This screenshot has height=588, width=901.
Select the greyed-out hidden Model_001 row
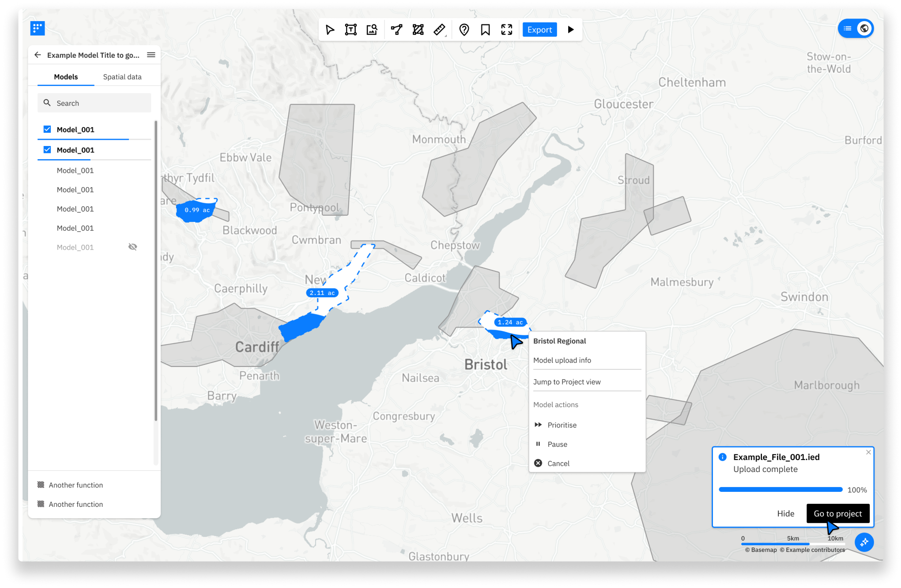[94, 247]
